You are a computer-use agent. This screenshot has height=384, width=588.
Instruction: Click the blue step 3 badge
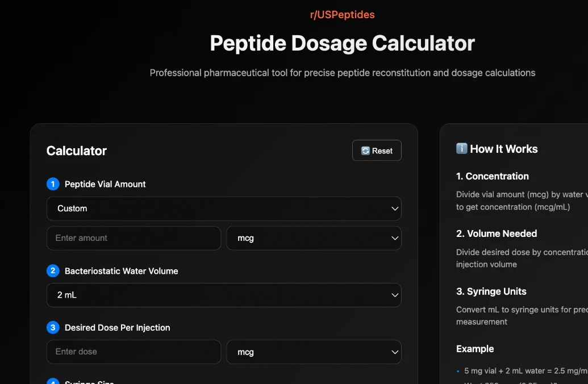pyautogui.click(x=53, y=328)
